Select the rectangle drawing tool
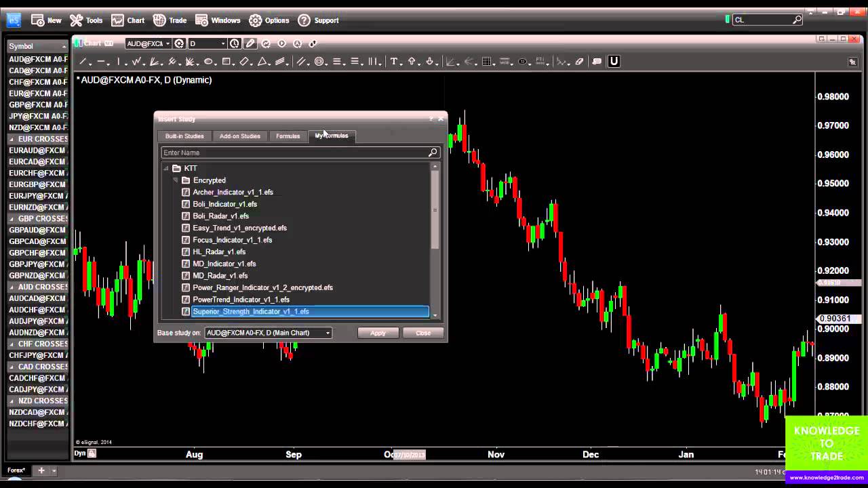868x488 pixels. click(x=226, y=62)
